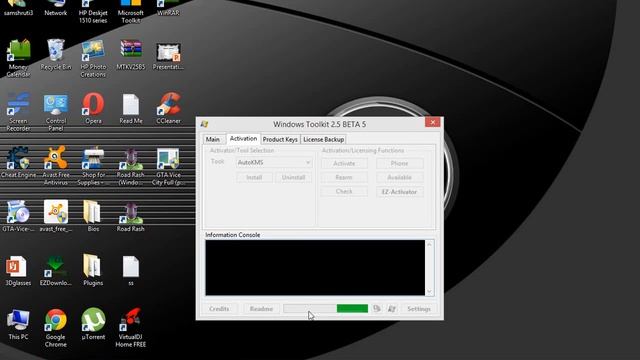
Task: Select the 3Dglasses presentation file
Action: 18,270
